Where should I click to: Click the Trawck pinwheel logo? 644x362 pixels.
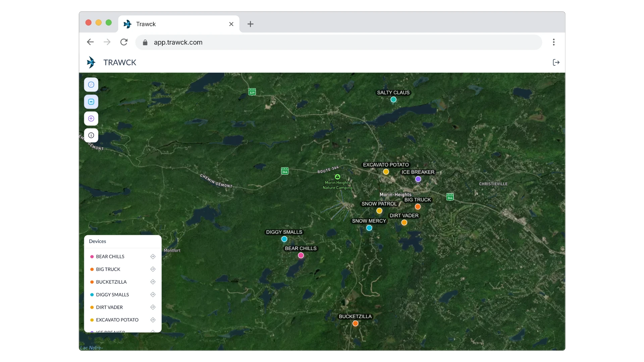pos(91,62)
